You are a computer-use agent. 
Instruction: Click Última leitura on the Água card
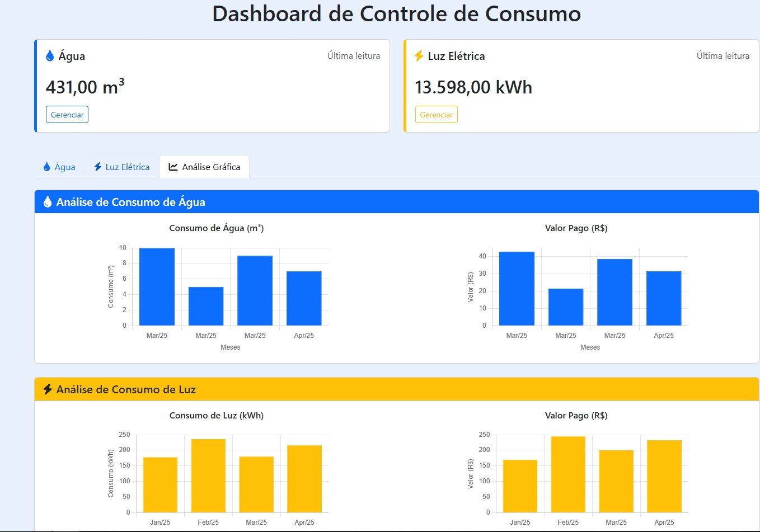coord(353,55)
